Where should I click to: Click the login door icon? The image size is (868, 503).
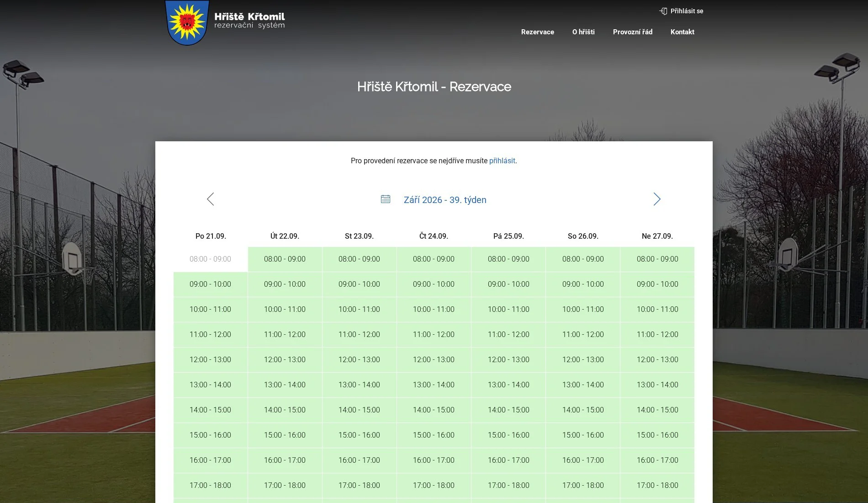(x=663, y=11)
